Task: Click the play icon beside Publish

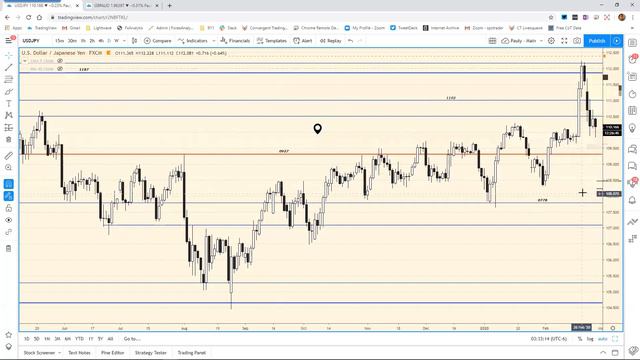Action: click(616, 41)
